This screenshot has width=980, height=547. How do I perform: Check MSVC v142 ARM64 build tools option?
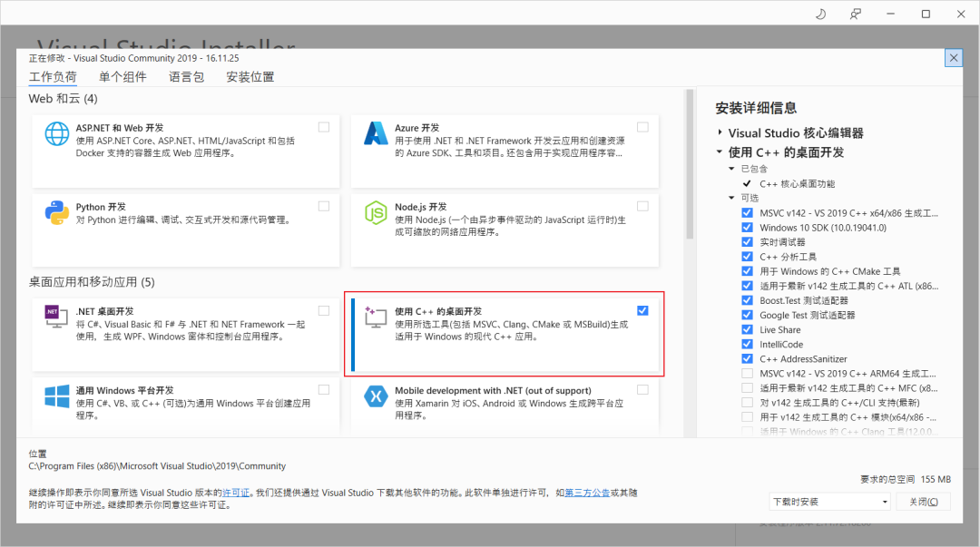[747, 373]
